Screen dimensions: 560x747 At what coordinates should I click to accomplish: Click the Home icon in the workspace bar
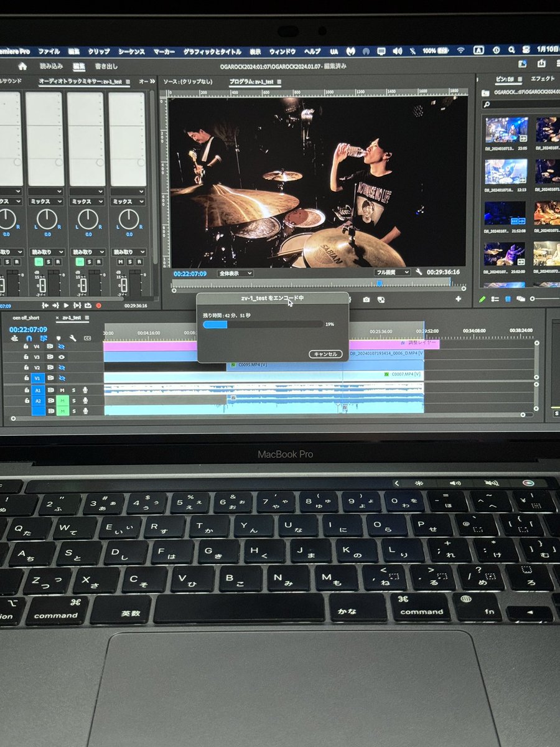22,66
